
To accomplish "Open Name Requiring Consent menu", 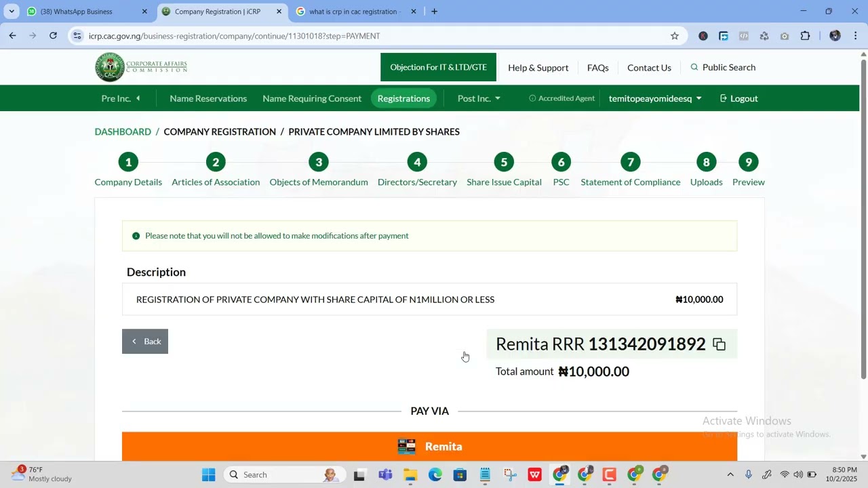I will pyautogui.click(x=312, y=98).
